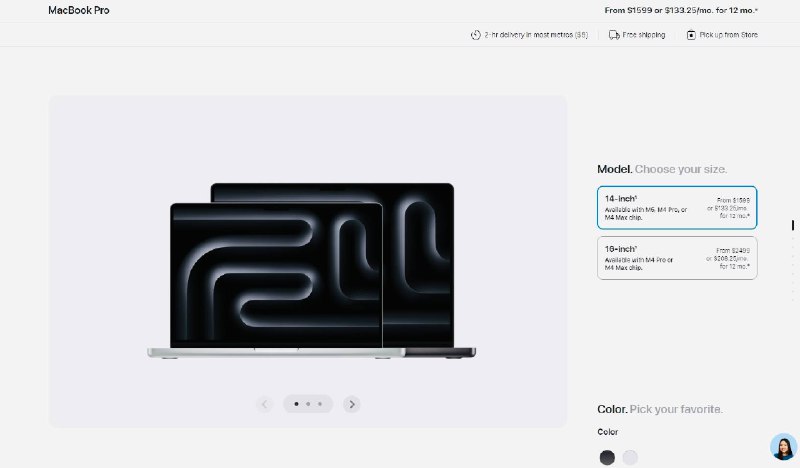This screenshot has height=468, width=800.
Task: Click the Pick up from Store icon
Action: [x=691, y=35]
